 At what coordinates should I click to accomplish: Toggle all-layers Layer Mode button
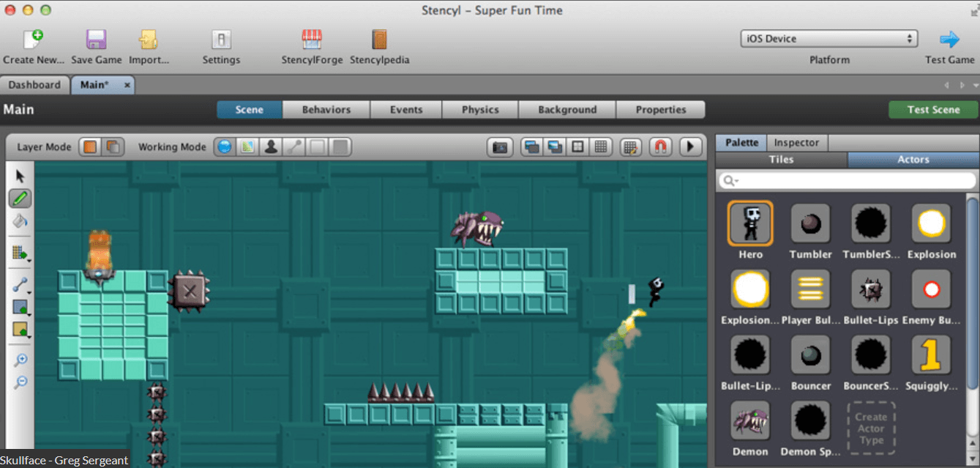pyautogui.click(x=113, y=146)
